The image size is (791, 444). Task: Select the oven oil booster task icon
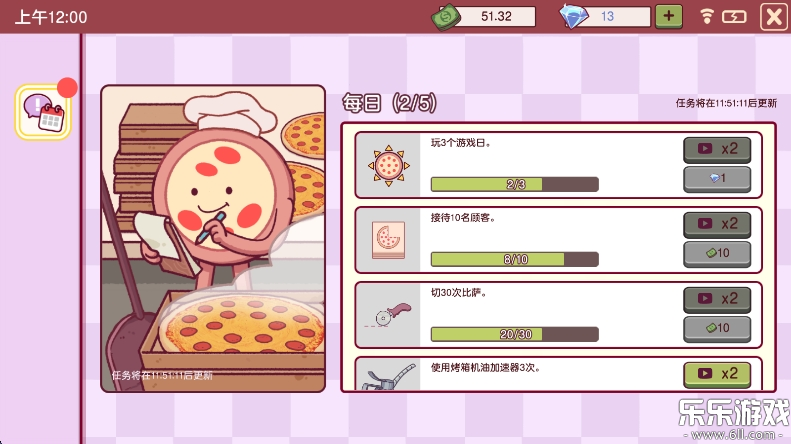388,377
